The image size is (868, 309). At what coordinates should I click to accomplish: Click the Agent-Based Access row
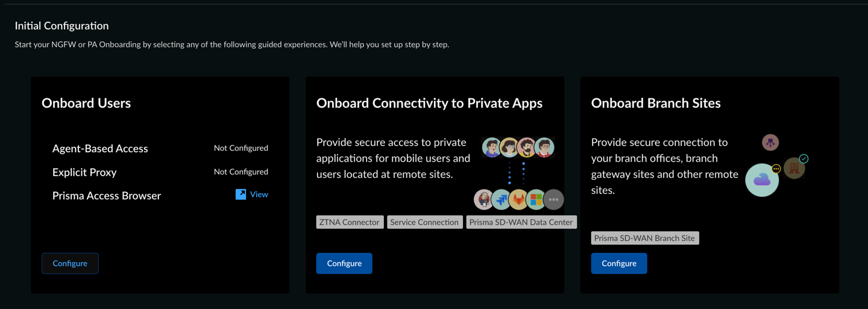(100, 148)
